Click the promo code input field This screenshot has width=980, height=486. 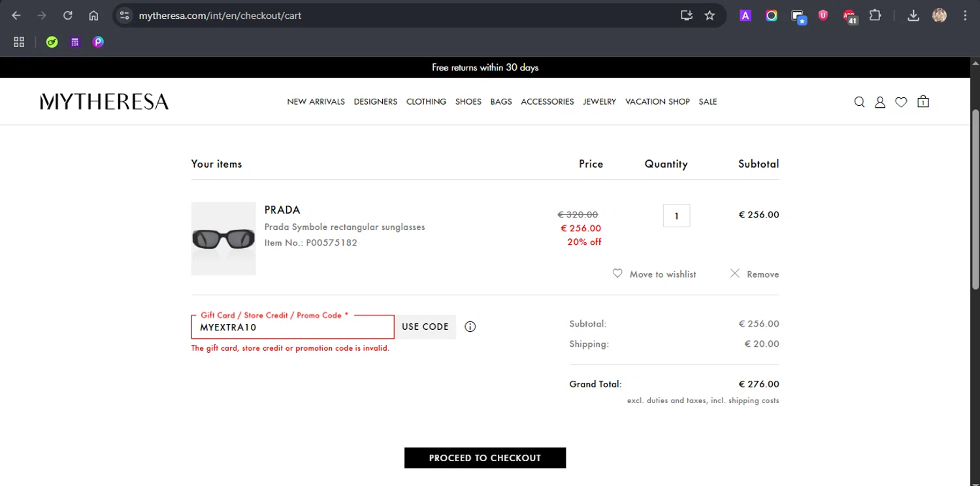click(293, 327)
